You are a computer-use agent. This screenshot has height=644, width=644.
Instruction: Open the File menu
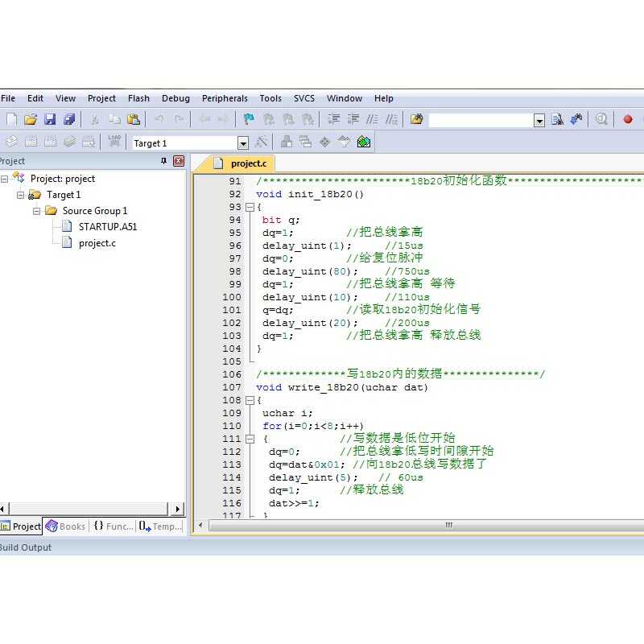click(8, 98)
